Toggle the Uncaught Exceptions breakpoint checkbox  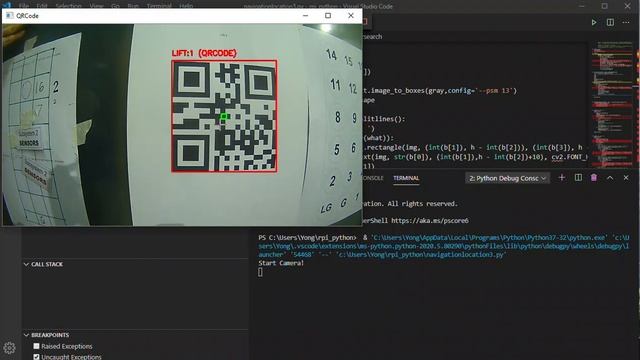pos(36,357)
